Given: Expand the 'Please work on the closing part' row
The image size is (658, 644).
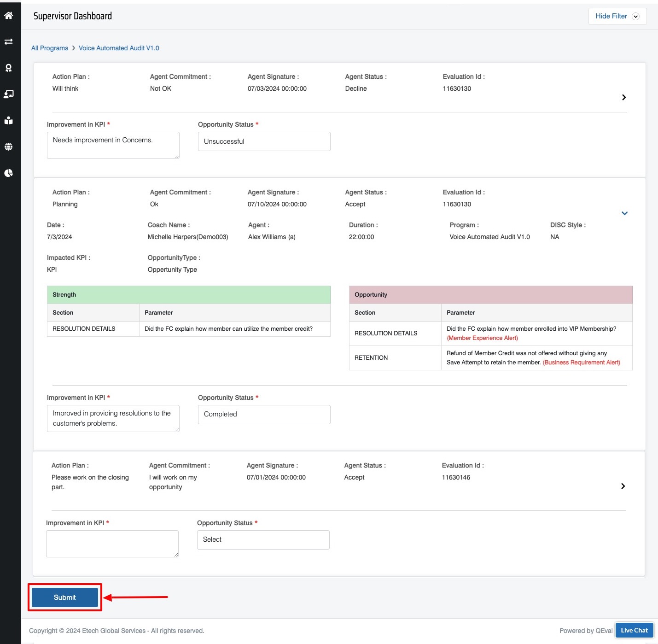Looking at the screenshot, I should click(623, 486).
